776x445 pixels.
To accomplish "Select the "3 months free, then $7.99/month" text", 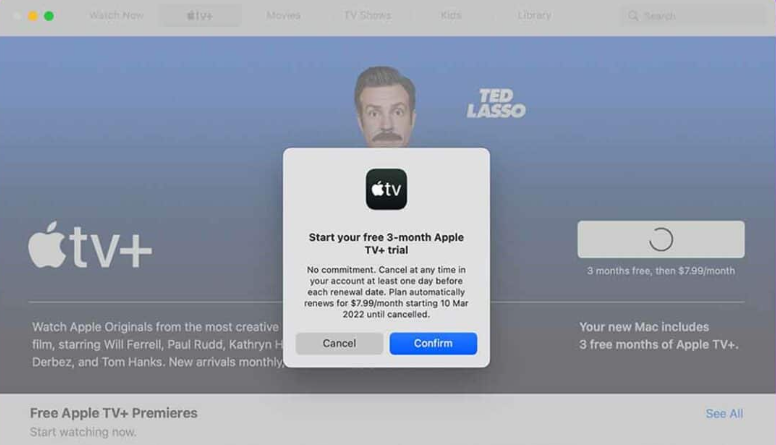I will [x=661, y=271].
